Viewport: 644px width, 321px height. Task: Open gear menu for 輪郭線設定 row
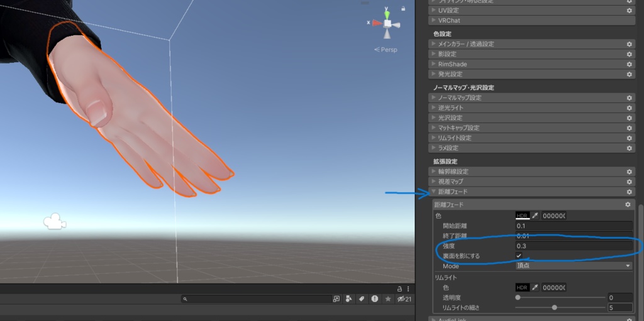[x=629, y=171]
